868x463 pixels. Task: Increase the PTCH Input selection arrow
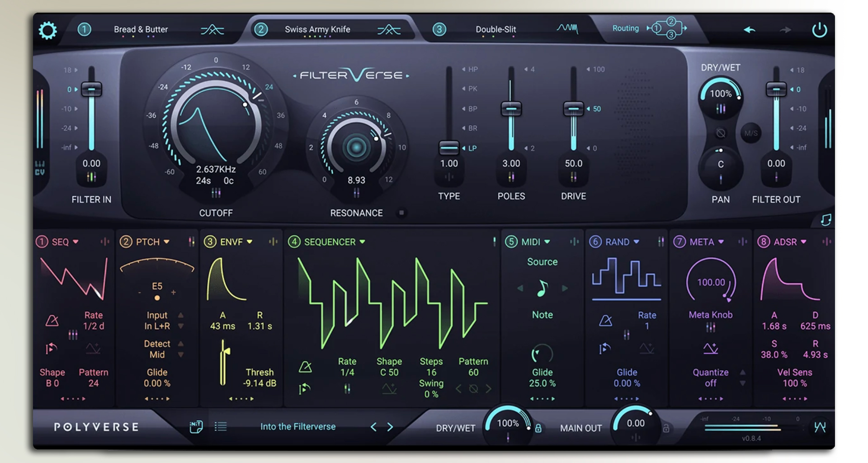point(181,315)
